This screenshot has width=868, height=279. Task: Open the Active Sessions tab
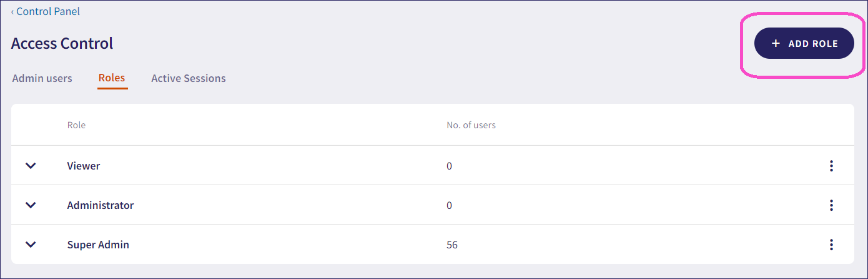pos(189,78)
